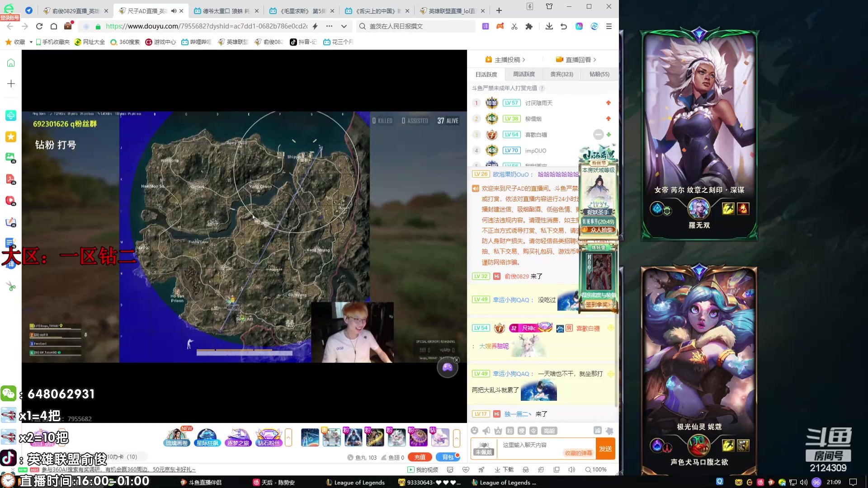Click the volume icon in bottom status bar
868x488 pixels.
[x=572, y=469]
